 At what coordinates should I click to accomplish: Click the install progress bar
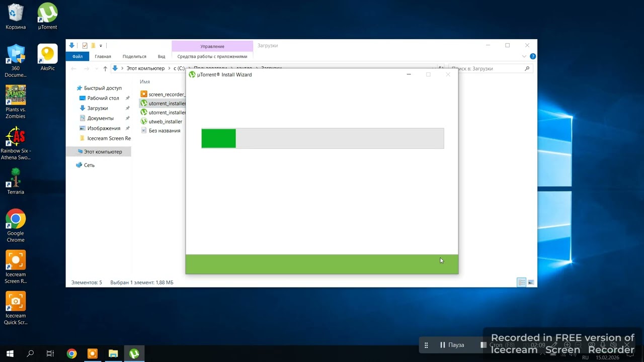[x=323, y=138]
